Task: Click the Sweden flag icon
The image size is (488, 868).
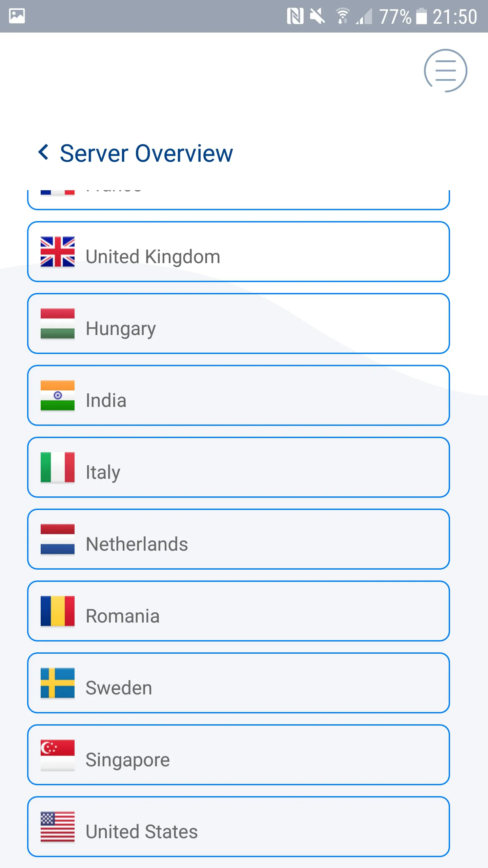Action: 58,684
